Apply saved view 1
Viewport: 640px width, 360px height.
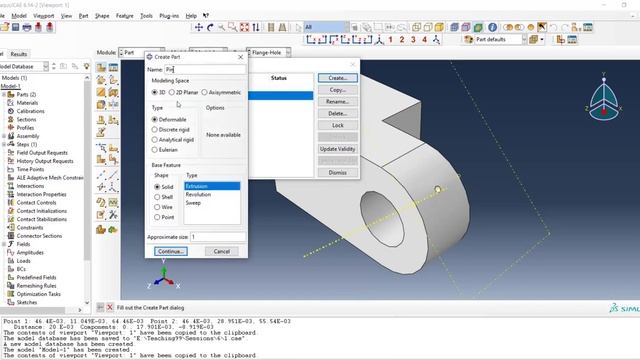click(x=391, y=40)
